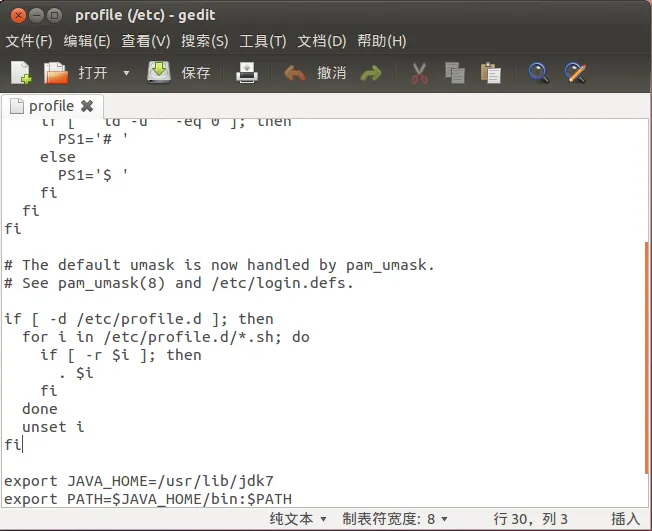Maximize the gedit window
The width and height of the screenshot is (652, 531).
pyautogui.click(x=54, y=16)
